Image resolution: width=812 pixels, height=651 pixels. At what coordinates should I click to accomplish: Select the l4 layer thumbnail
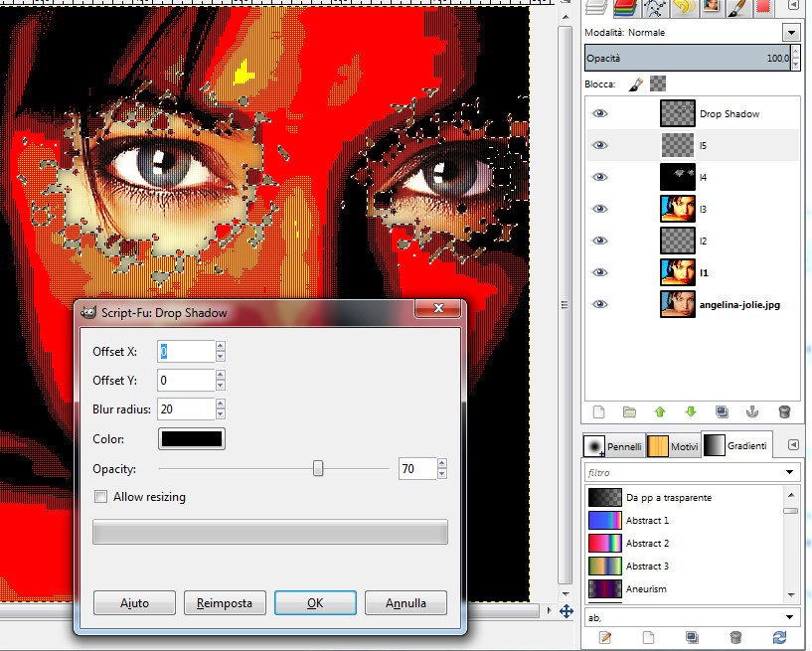click(x=678, y=177)
